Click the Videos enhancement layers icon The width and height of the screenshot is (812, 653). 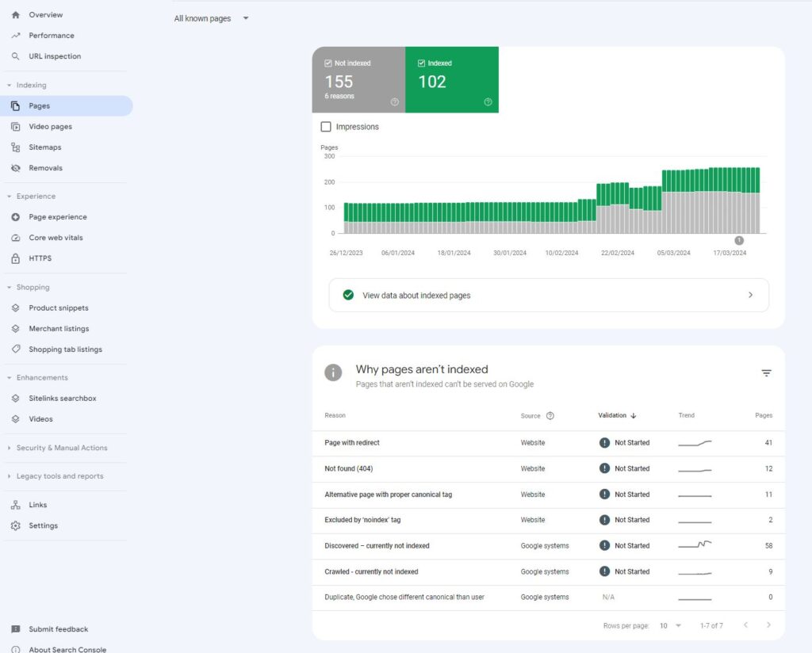pos(16,419)
